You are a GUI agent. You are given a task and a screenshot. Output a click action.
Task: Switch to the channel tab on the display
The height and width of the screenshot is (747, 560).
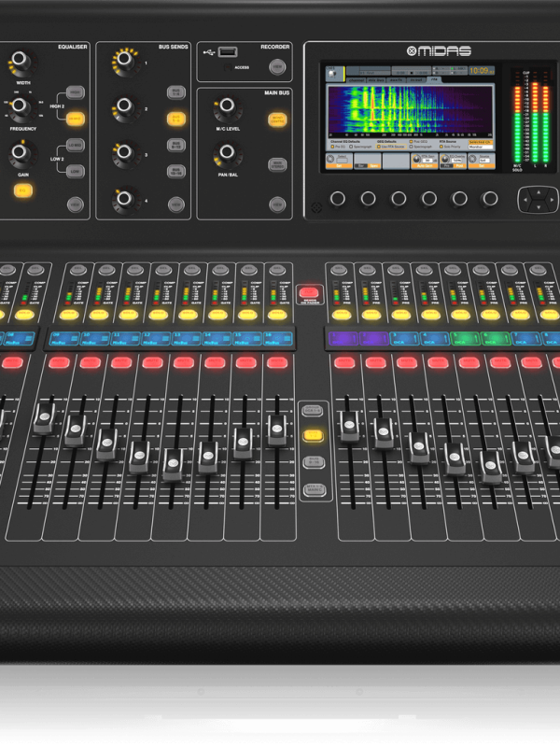[x=356, y=80]
